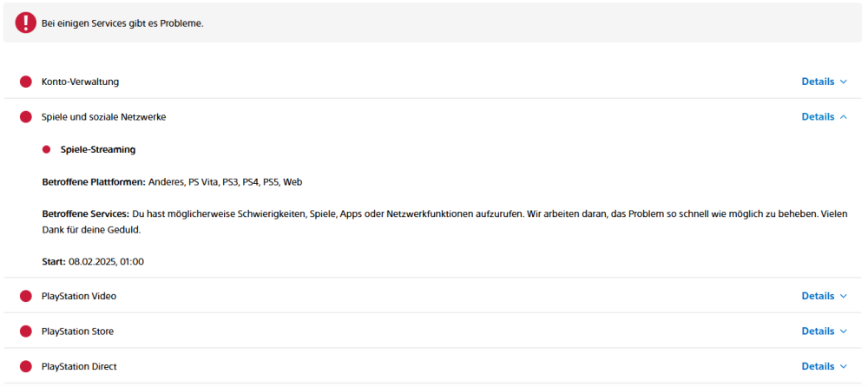Click the Spiele und soziale Netzwerke label
Screen dimensions: 868x387
pyautogui.click(x=103, y=117)
